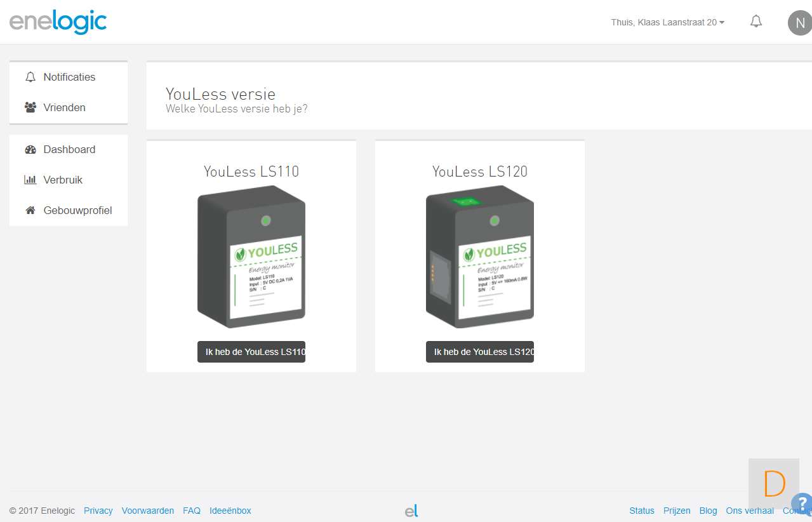Viewport: 812px width, 522px height.
Task: Open the blue question mark help bubble
Action: (802, 504)
